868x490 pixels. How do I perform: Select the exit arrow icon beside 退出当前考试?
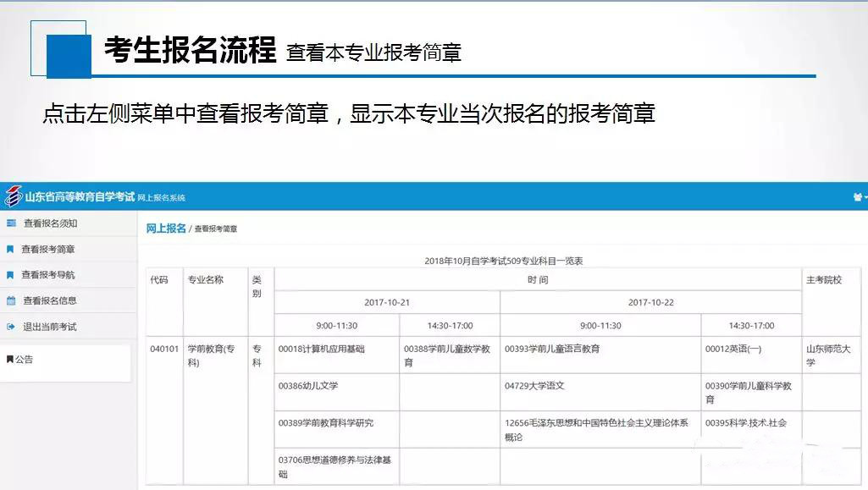click(11, 326)
